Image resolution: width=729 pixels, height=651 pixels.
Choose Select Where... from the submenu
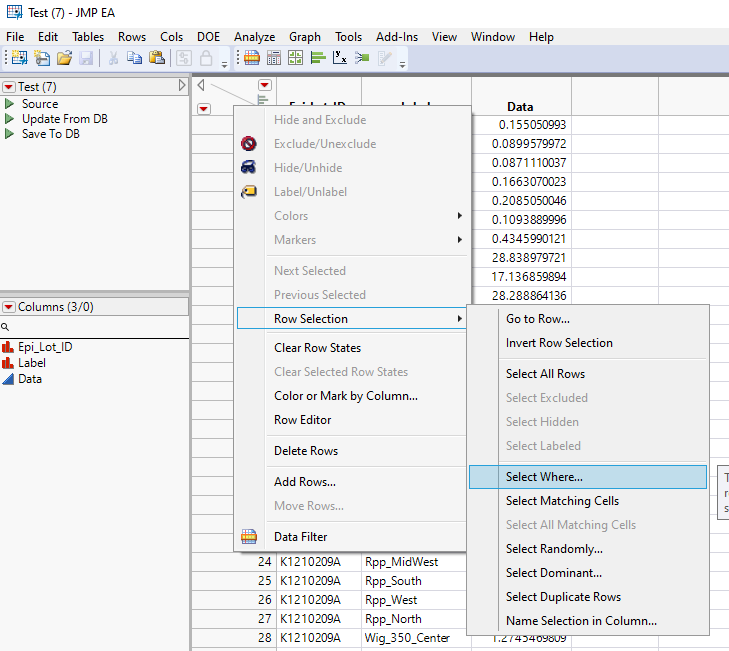544,477
